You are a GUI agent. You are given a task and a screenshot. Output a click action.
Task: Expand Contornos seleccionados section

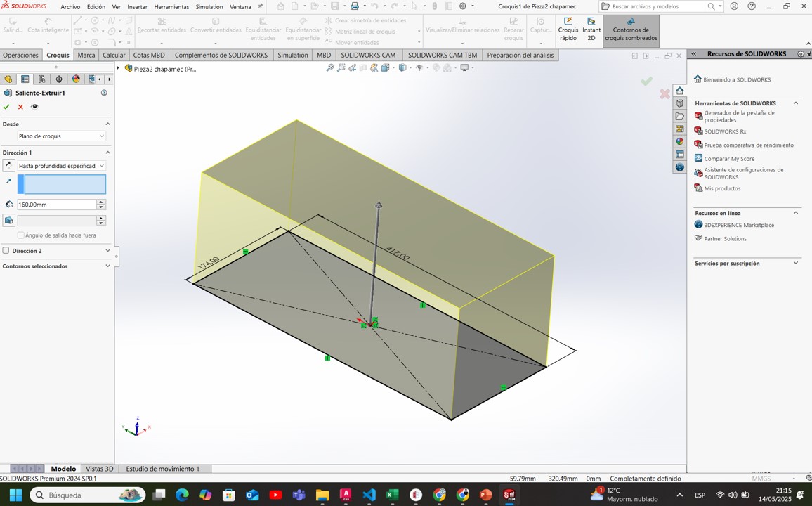[x=107, y=266]
